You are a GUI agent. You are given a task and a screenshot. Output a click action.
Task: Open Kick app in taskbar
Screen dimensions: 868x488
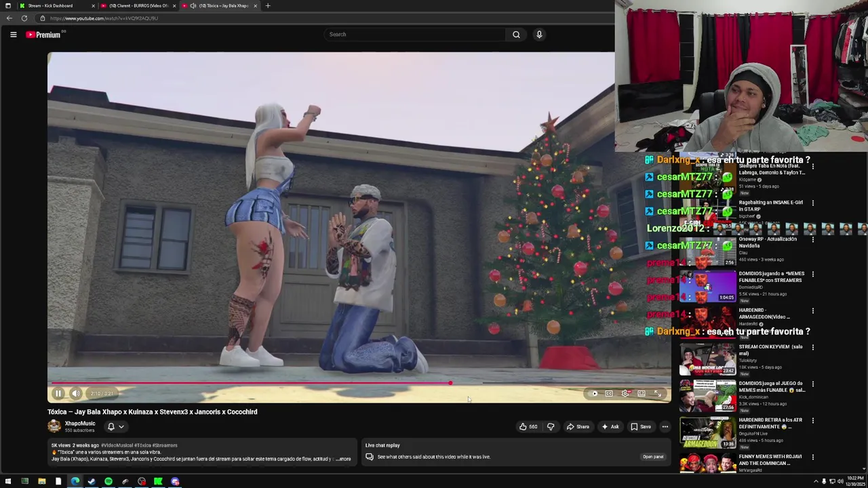158,482
